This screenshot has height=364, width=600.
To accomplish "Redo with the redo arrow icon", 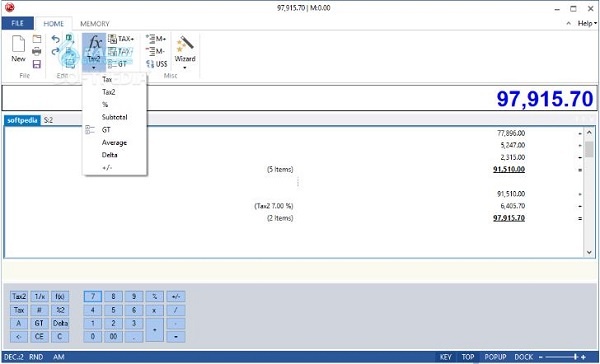I will click(x=55, y=51).
